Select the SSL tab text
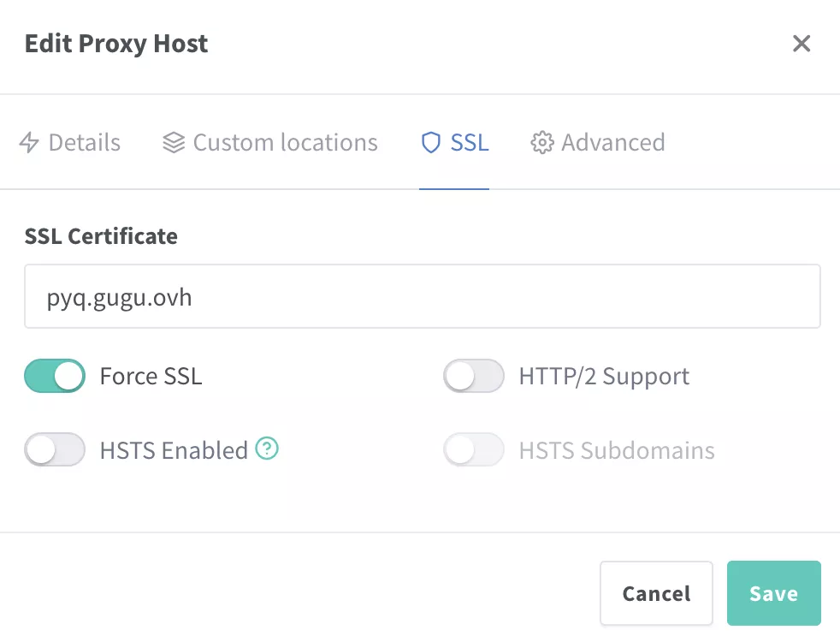Screen dimensions: 840x642 tap(470, 142)
